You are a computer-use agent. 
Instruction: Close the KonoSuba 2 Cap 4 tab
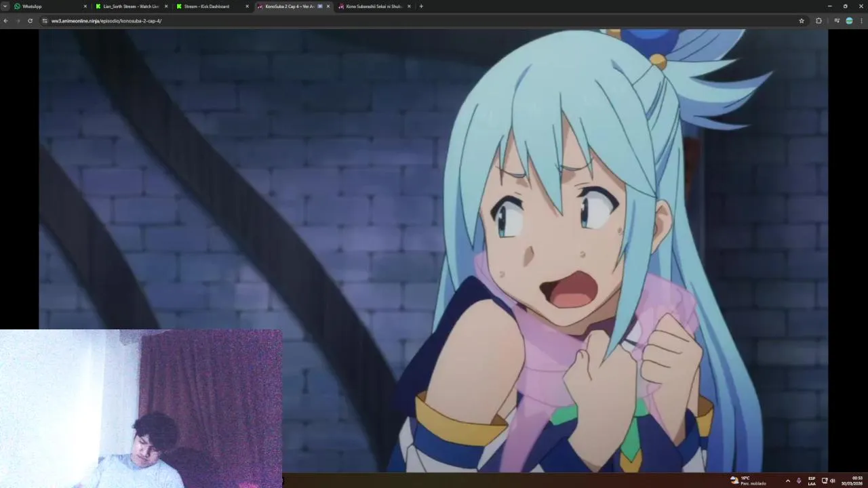tap(328, 6)
